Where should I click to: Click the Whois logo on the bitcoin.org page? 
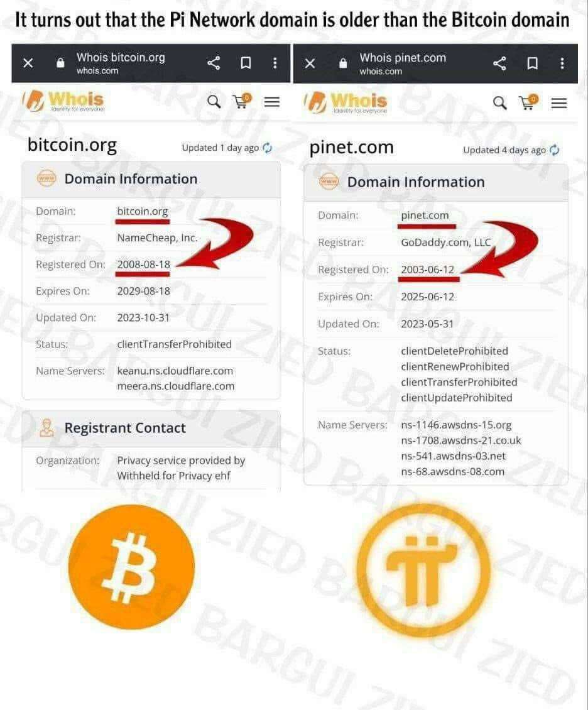pos(64,101)
